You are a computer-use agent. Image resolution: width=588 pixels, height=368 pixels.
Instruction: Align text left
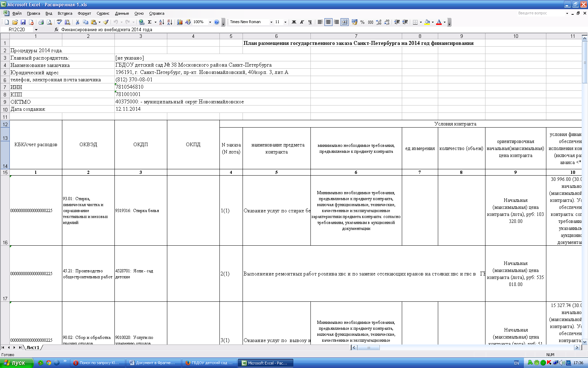320,22
